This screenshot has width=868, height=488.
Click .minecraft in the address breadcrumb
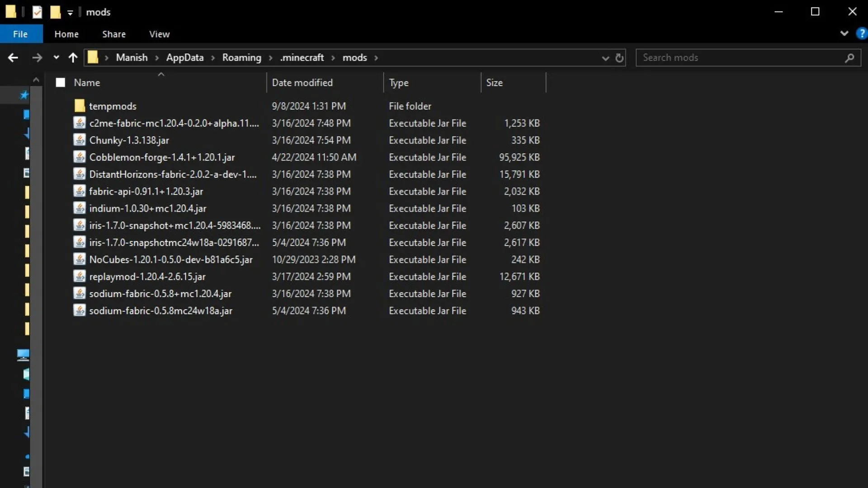(302, 57)
